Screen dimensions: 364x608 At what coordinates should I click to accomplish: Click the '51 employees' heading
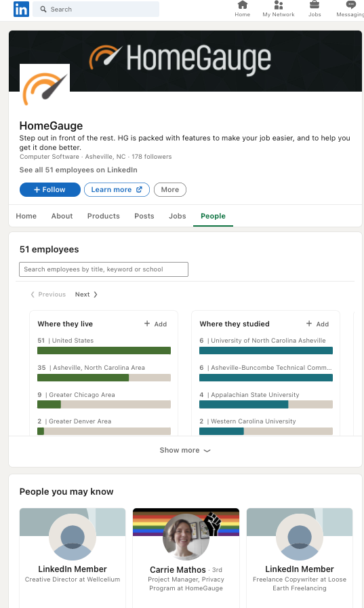[x=49, y=249]
